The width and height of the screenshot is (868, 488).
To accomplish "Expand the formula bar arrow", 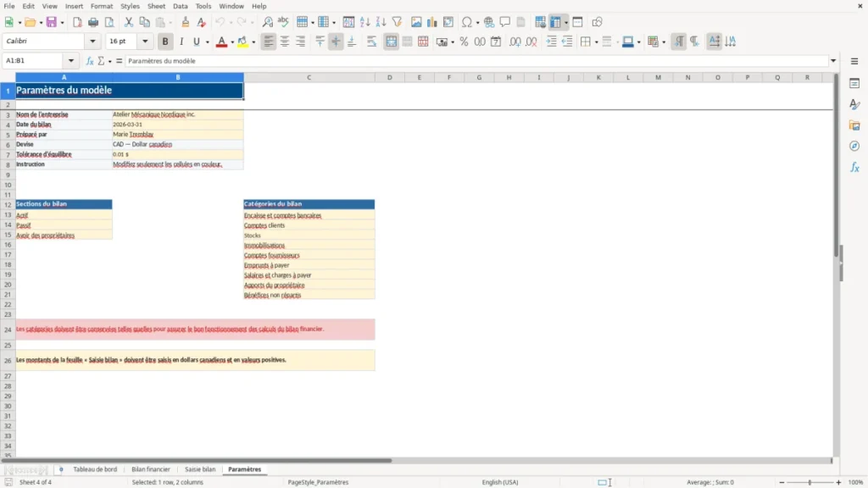I will click(833, 61).
